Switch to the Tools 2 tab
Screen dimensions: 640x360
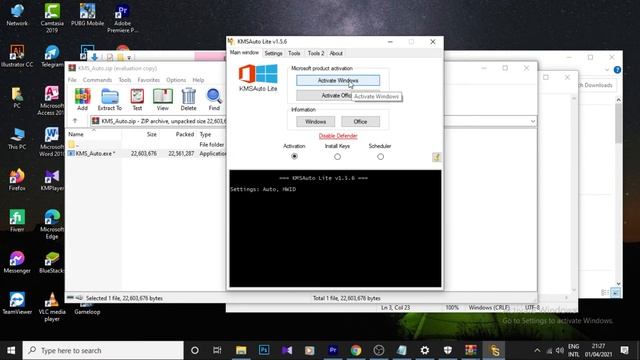pos(316,53)
